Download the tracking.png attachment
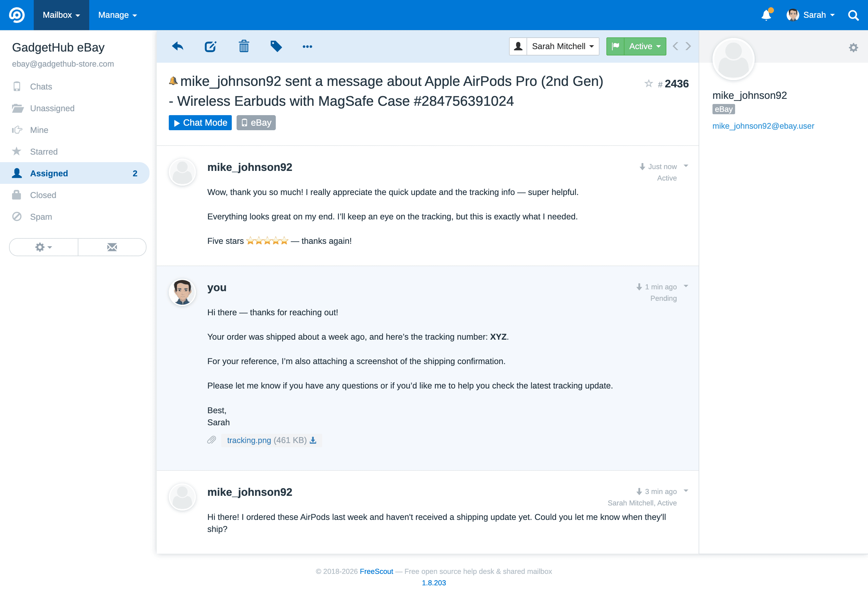The image size is (868, 601). coord(313,440)
